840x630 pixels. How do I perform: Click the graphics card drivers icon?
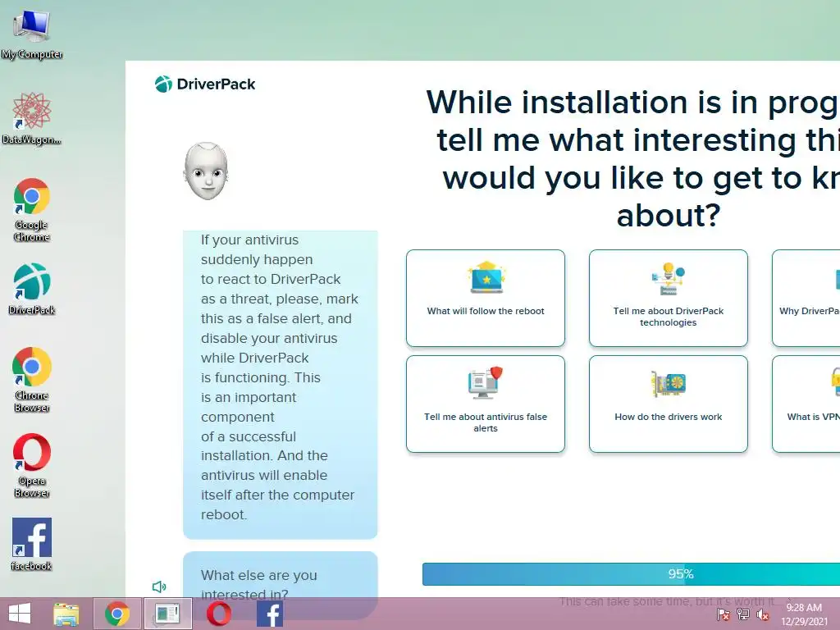coord(668,384)
